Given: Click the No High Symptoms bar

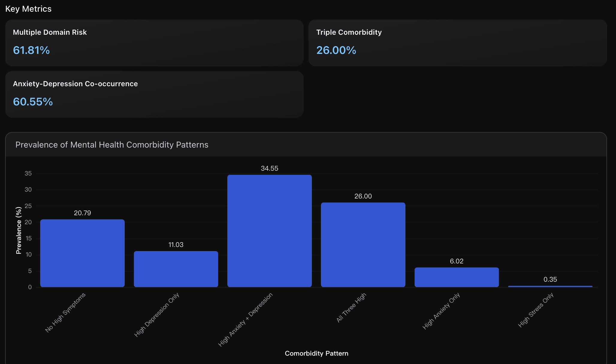Looking at the screenshot, I should tap(82, 253).
